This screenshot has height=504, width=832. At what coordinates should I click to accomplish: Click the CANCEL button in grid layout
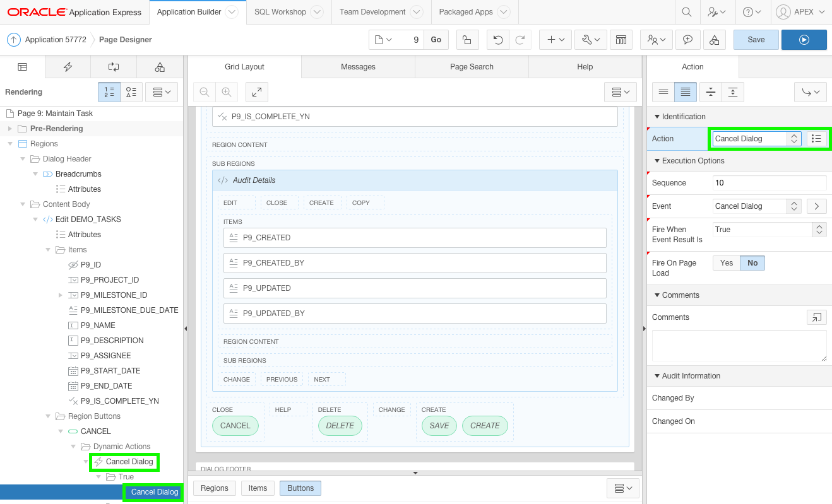[235, 426]
